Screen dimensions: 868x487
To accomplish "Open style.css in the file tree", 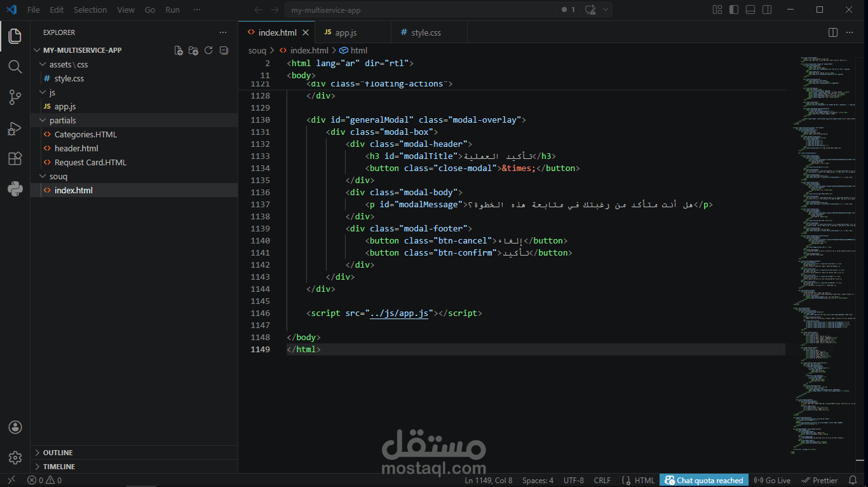I will point(69,78).
